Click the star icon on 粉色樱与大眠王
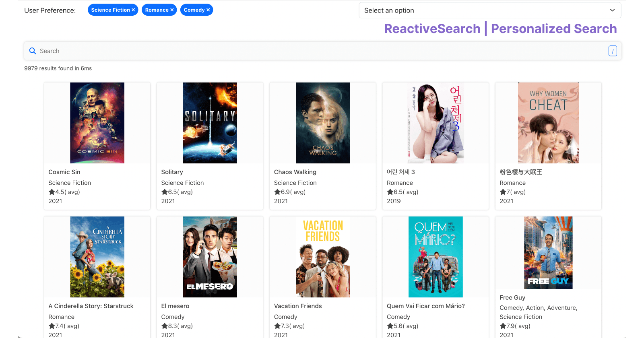This screenshot has height=338, width=644. point(503,192)
